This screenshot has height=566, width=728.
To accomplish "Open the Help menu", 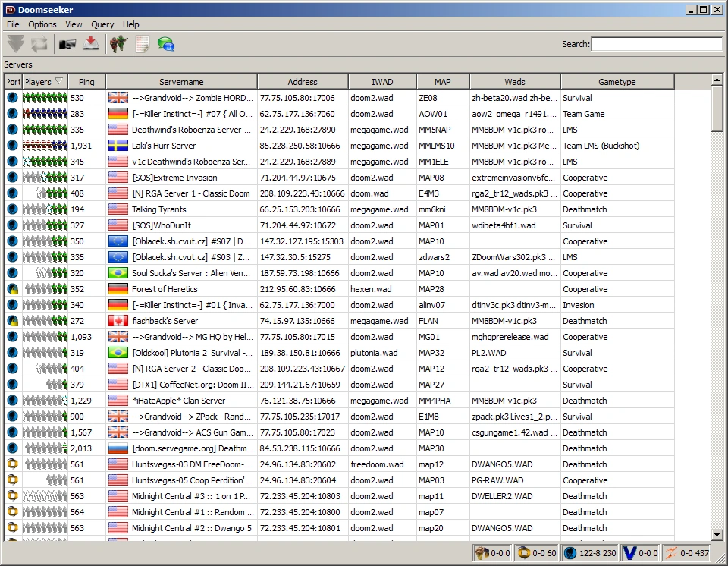I will 131,24.
